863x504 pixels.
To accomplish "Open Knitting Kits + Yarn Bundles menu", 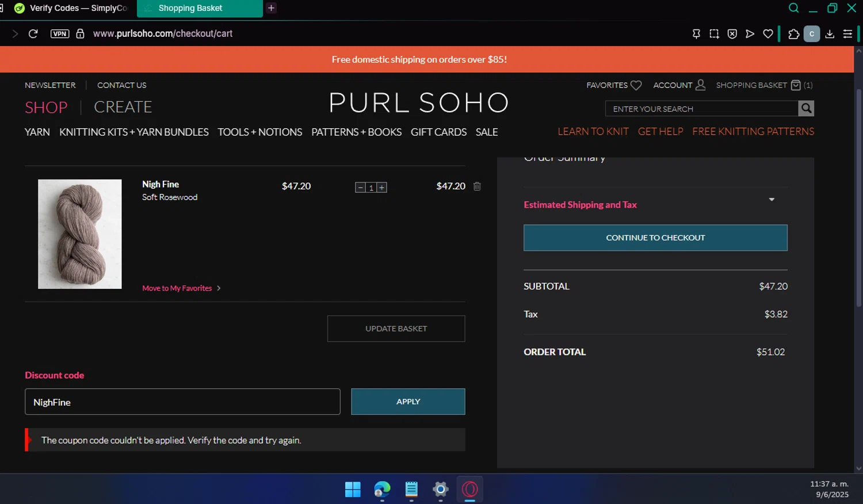I will click(x=134, y=132).
